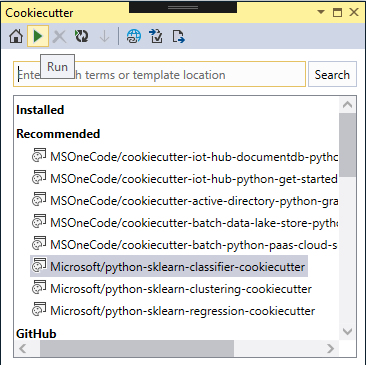Click icon beside sklearn-clustering template
The image size is (366, 365).
coord(39,288)
